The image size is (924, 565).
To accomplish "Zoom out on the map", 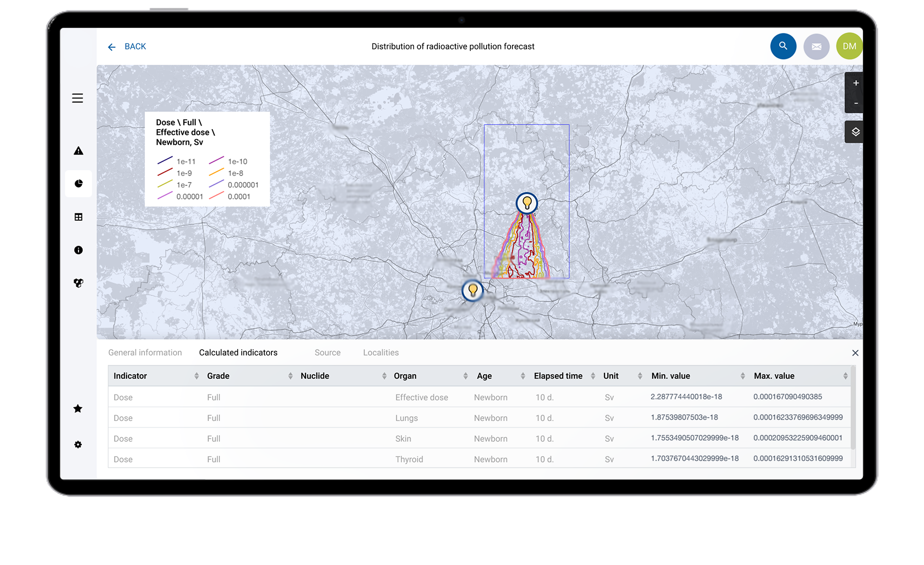I will [x=856, y=103].
